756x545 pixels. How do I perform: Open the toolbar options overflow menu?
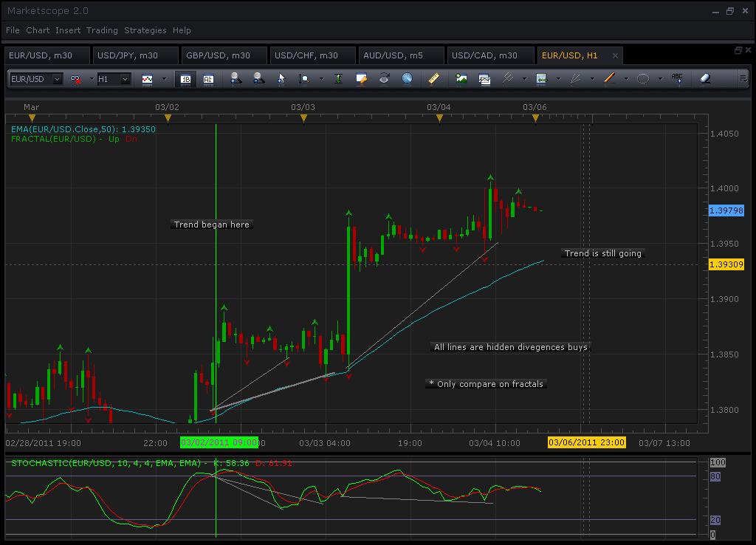[743, 78]
